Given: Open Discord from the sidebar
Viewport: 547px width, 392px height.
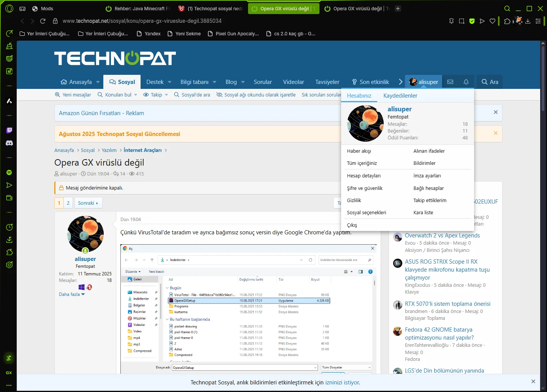Looking at the screenshot, I should coord(9,143).
